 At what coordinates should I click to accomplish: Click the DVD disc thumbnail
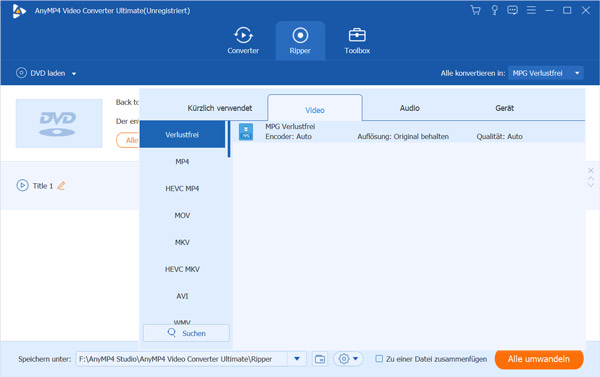59,123
